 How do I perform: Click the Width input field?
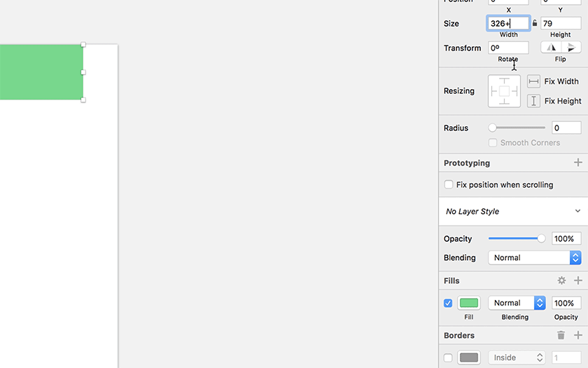(508, 23)
